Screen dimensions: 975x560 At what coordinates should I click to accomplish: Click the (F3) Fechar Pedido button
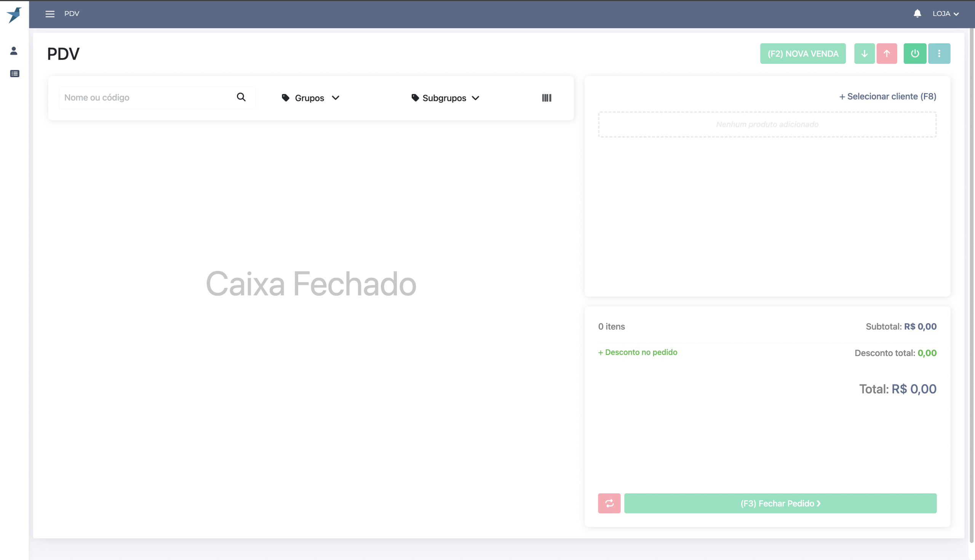click(x=780, y=503)
